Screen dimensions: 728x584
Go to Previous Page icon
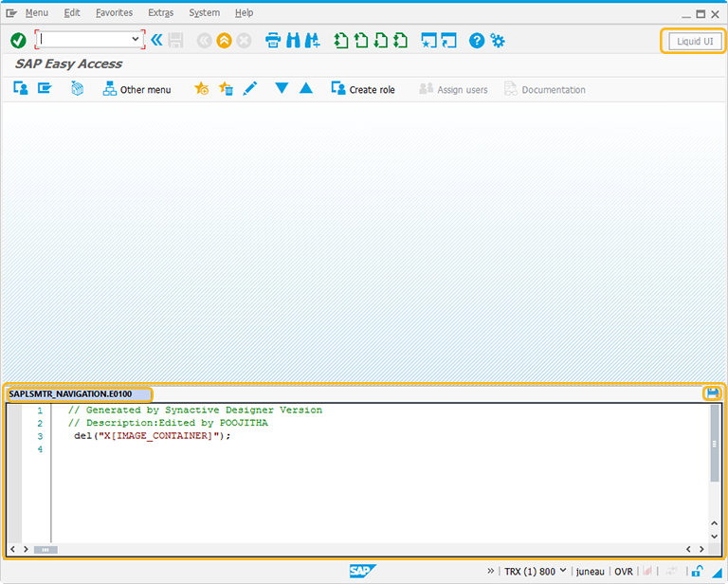click(x=361, y=41)
